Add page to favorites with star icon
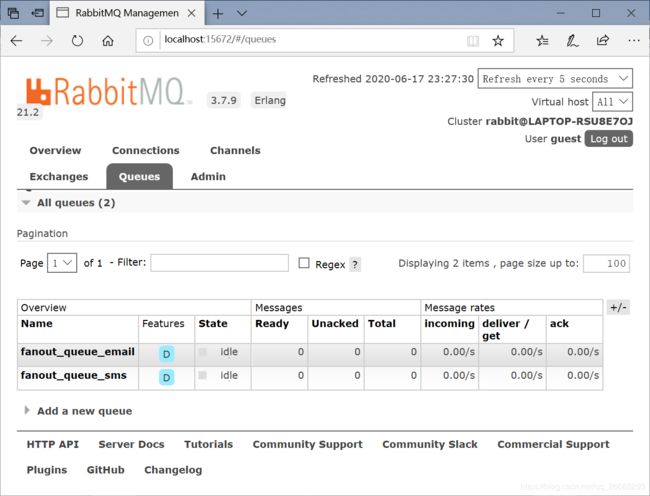The height and width of the screenshot is (496, 650). [498, 41]
